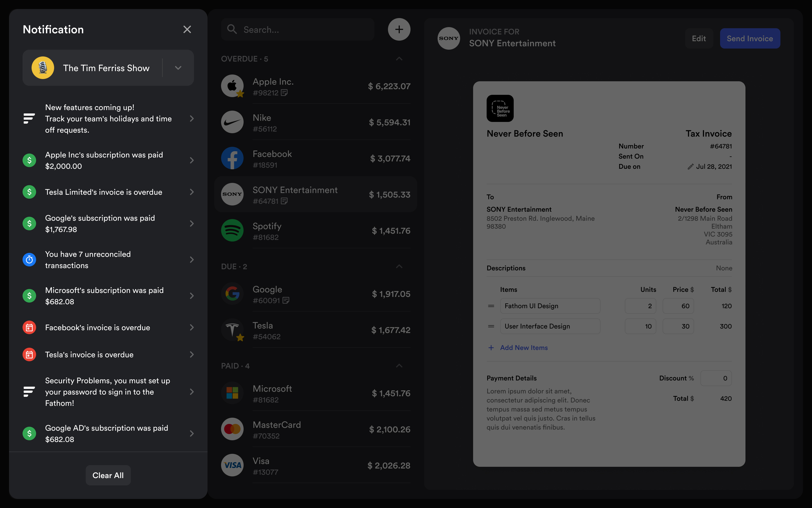Click dollar icon for Google's subscription paid
The image size is (812, 508).
[x=29, y=224]
